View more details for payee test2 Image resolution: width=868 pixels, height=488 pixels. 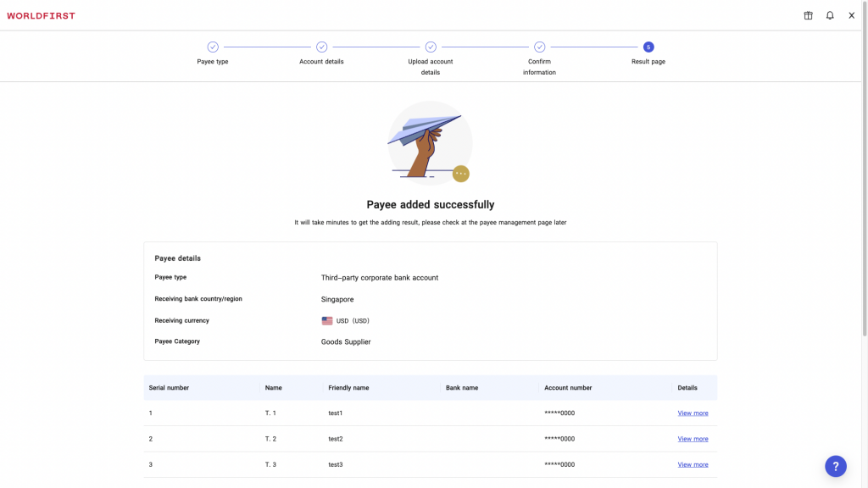693,439
